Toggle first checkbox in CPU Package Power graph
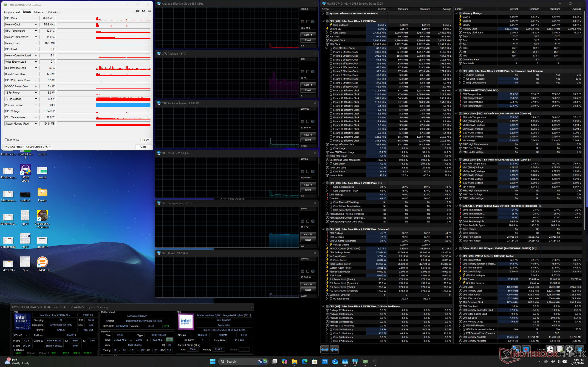588x367 pixels. pyautogui.click(x=302, y=121)
